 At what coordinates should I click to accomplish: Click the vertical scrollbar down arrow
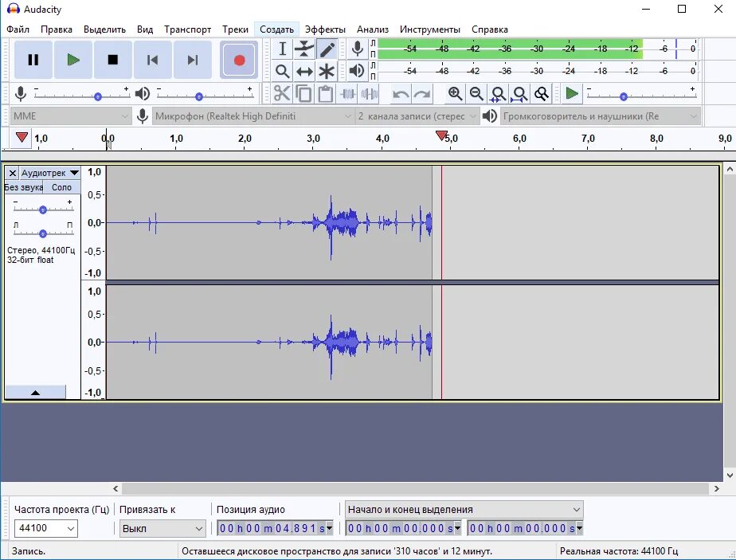click(730, 476)
